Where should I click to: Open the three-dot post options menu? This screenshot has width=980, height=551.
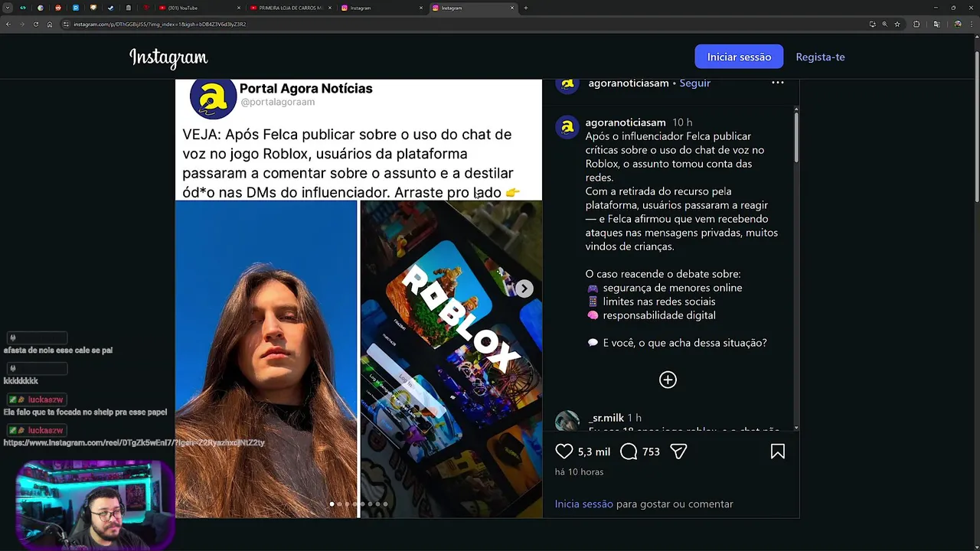click(x=778, y=83)
